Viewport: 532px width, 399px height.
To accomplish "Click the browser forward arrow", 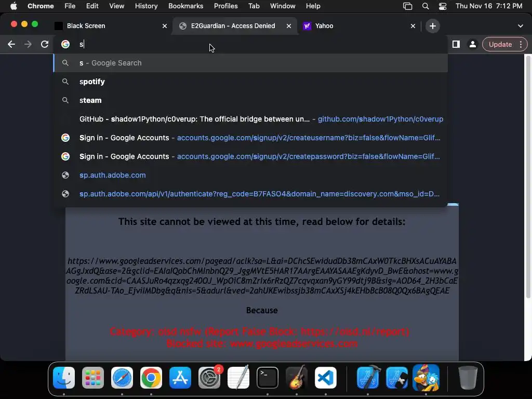I will click(x=28, y=44).
